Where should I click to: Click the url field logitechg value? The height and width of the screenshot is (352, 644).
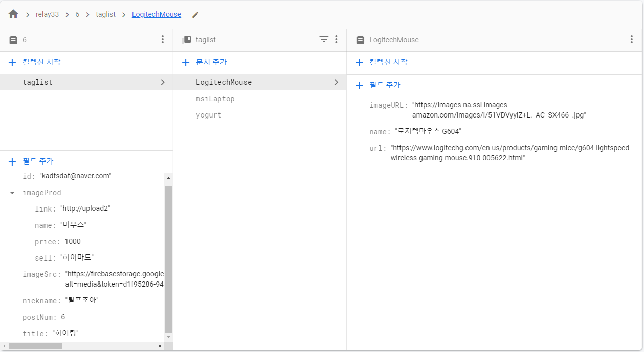(x=511, y=153)
